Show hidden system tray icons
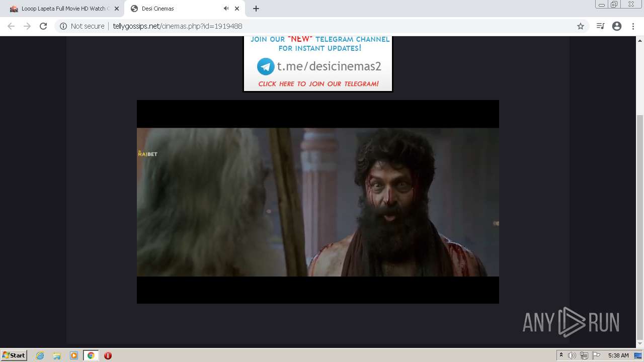This screenshot has height=362, width=644. pos(561,355)
